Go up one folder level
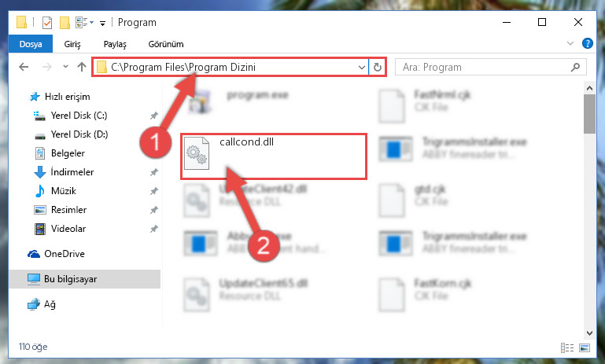The image size is (605, 364). (81, 67)
